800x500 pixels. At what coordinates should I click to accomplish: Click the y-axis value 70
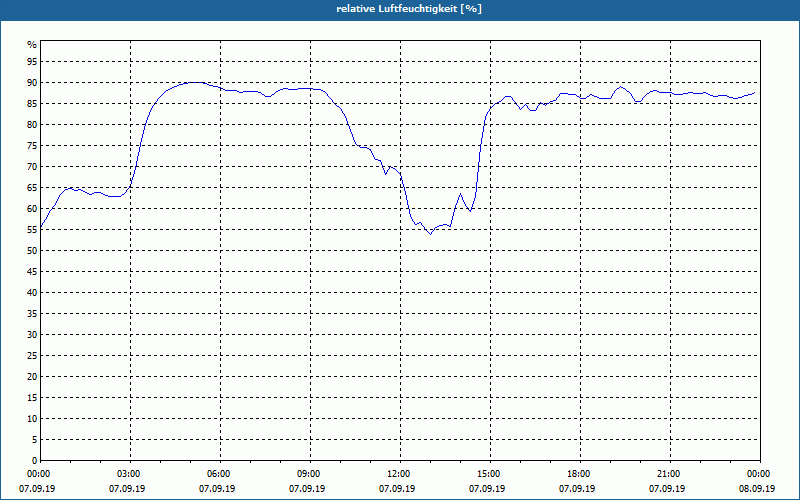pyautogui.click(x=32, y=167)
